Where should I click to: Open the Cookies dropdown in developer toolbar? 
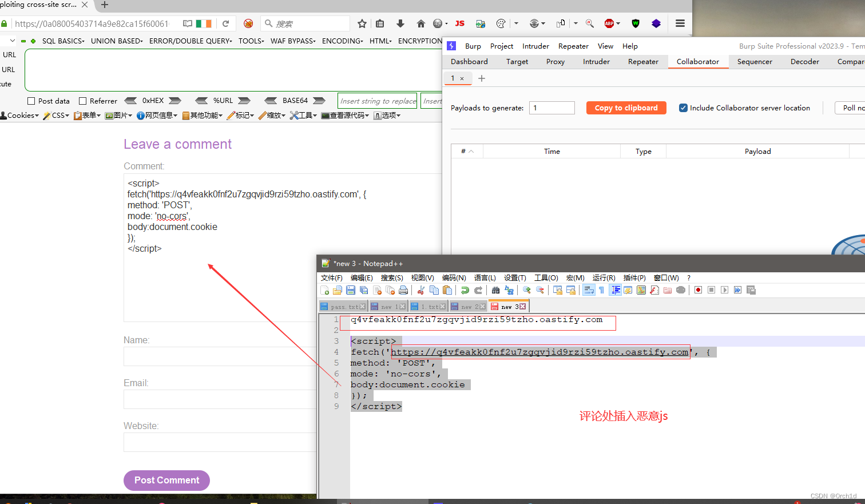tap(19, 116)
